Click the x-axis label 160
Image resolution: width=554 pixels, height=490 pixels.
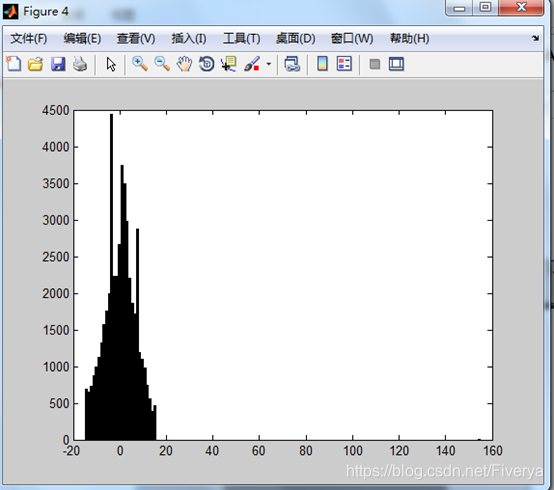click(x=493, y=451)
